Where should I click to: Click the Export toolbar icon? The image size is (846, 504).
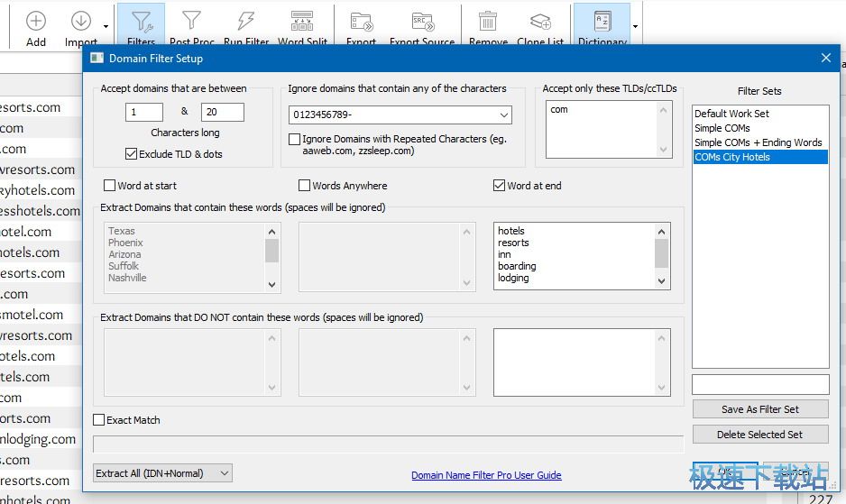point(362,24)
